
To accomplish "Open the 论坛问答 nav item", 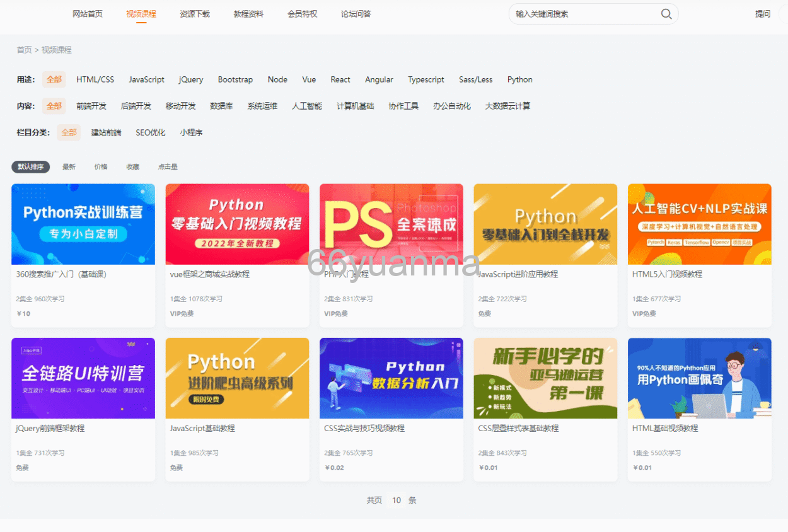I will [356, 14].
